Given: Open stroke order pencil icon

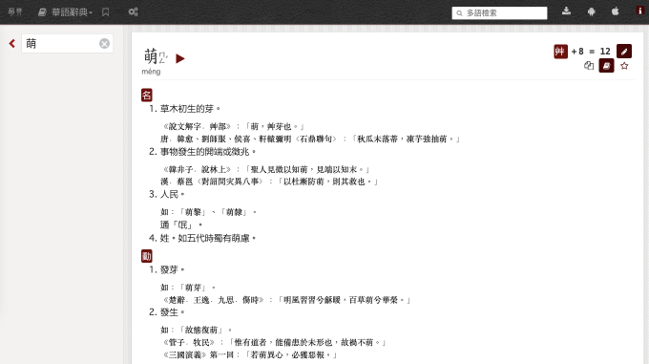Looking at the screenshot, I should (624, 51).
